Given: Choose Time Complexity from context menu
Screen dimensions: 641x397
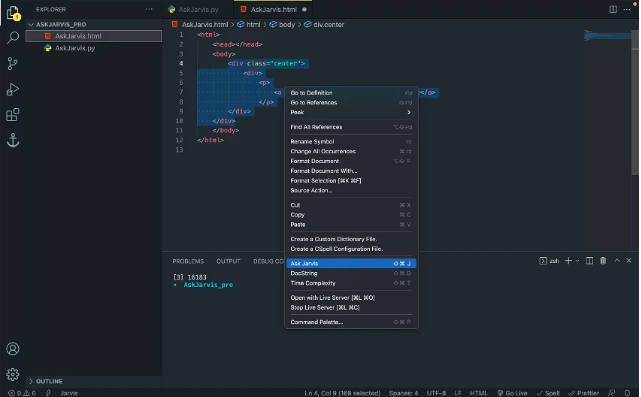Looking at the screenshot, I should click(x=351, y=283).
